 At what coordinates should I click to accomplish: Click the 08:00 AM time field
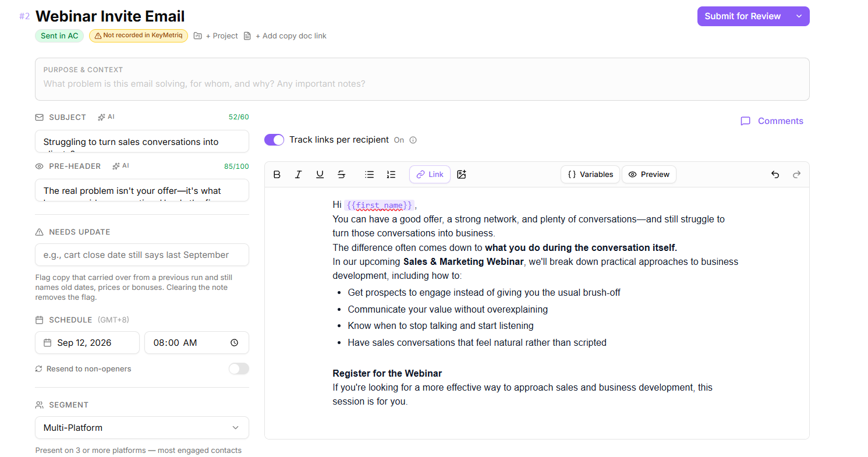coord(197,343)
